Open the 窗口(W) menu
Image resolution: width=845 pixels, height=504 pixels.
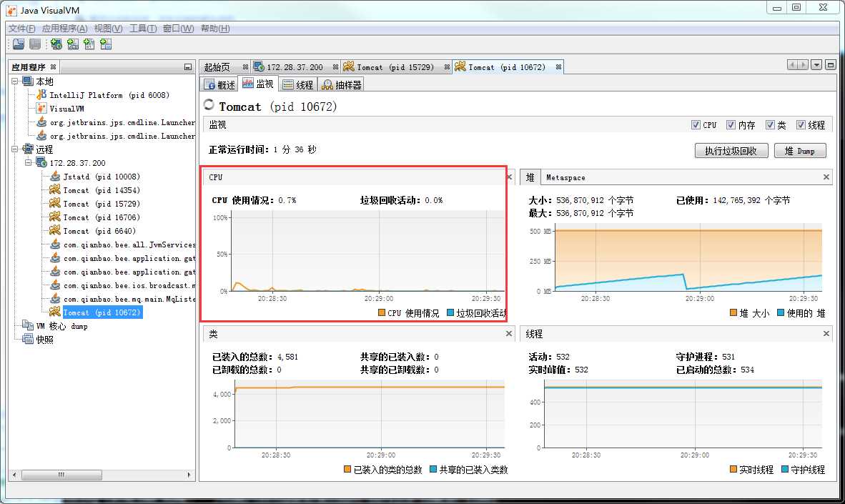pyautogui.click(x=179, y=28)
